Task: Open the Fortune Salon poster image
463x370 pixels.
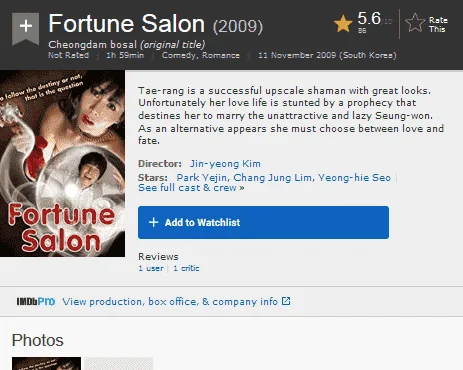Action: [x=62, y=163]
